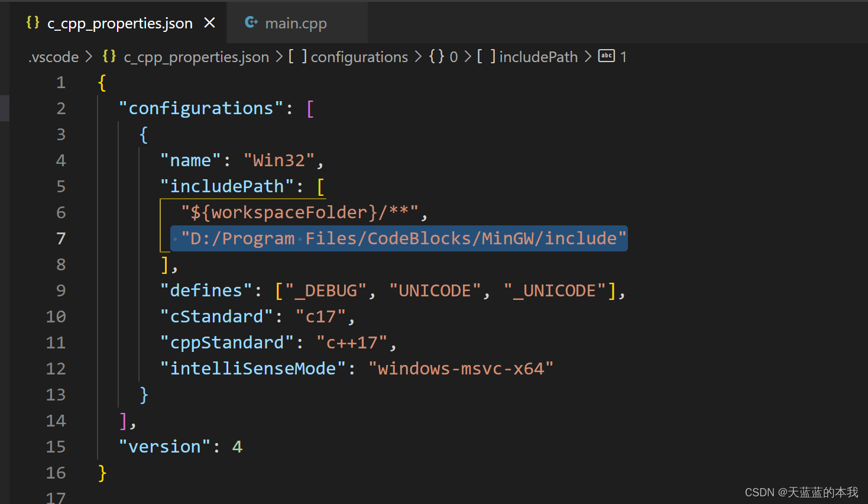Click the closing brace on line 16
This screenshot has height=504, width=868.
click(x=102, y=473)
